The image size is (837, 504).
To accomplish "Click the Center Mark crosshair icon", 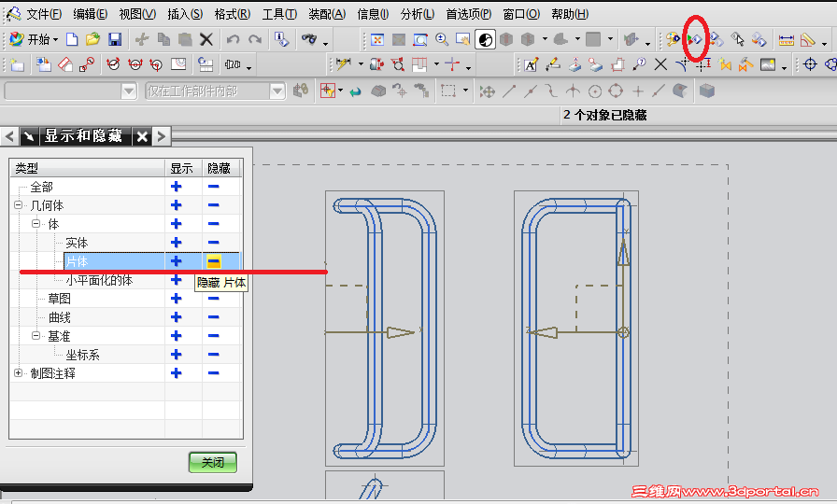I will click(810, 64).
